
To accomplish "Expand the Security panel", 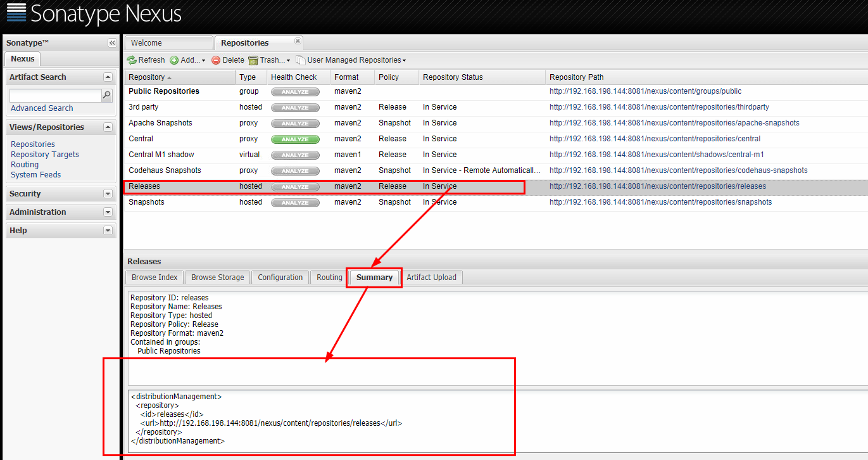I will tap(108, 194).
